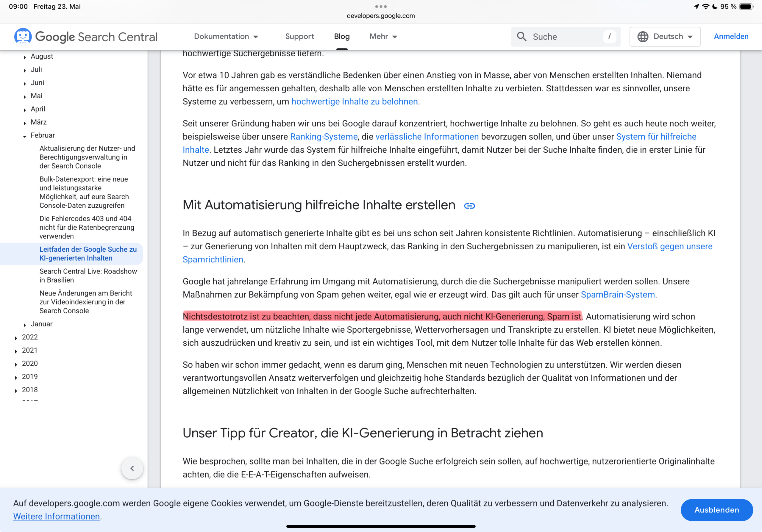Copy heading anchor link icon
The height and width of the screenshot is (532, 762).
click(469, 206)
